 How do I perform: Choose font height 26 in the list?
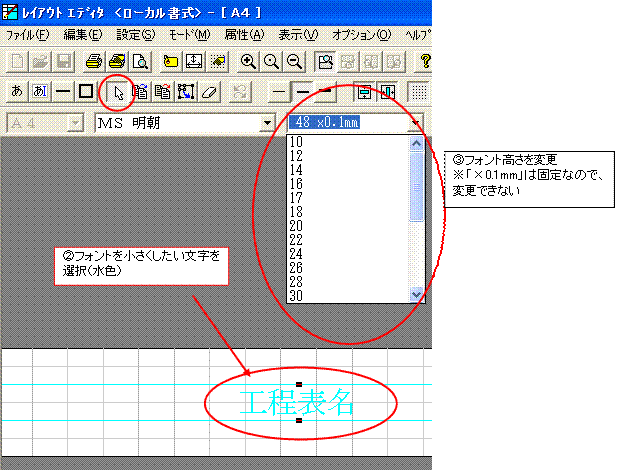coord(348,268)
